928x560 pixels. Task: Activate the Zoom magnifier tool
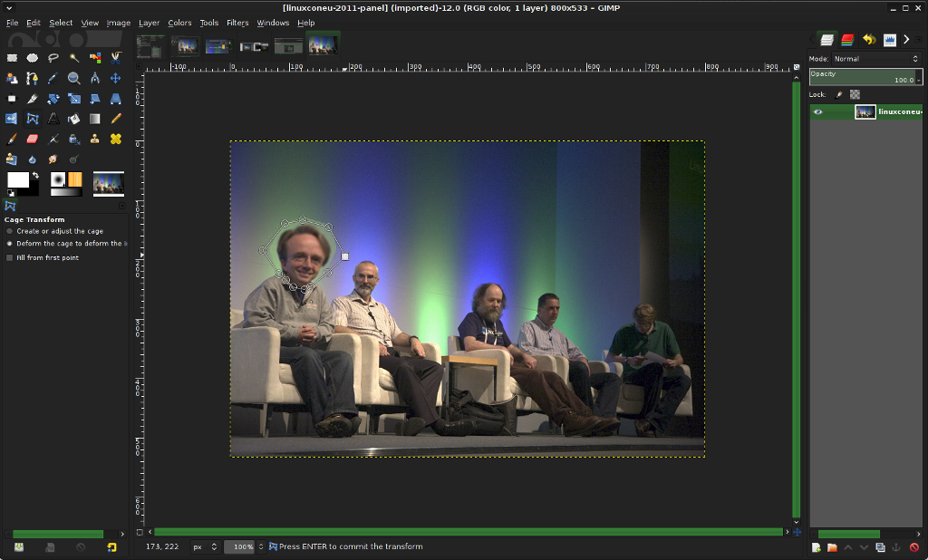74,78
